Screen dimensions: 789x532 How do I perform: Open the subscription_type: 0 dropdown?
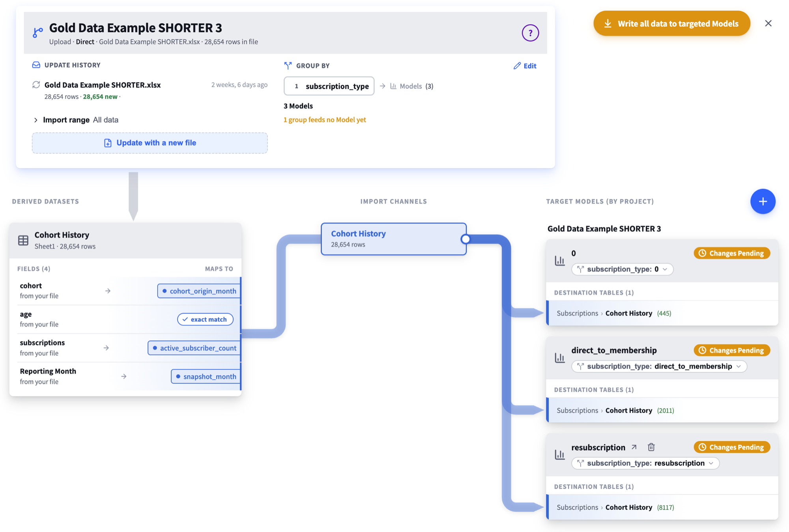(622, 269)
